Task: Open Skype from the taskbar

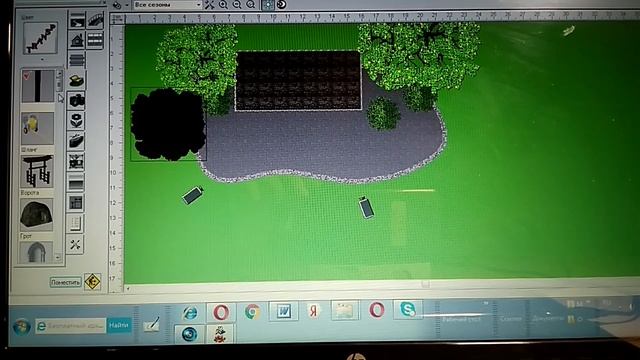Action: click(x=407, y=309)
